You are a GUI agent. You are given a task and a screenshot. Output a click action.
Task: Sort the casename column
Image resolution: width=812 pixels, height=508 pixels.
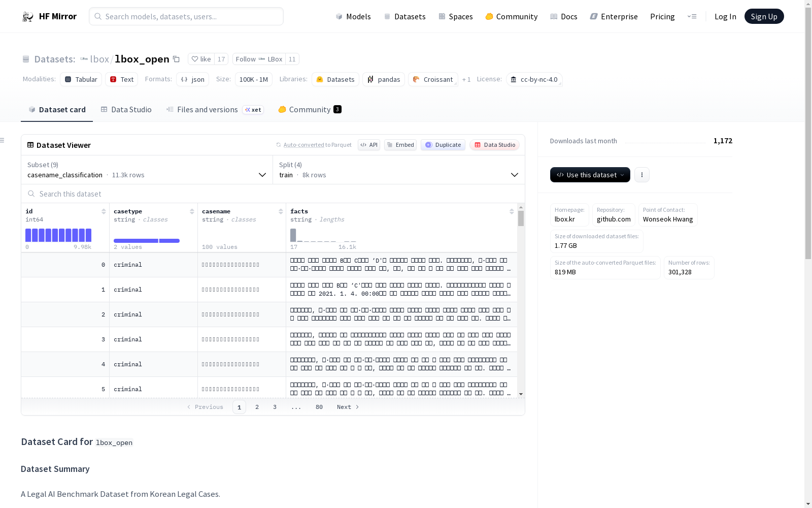(x=281, y=211)
